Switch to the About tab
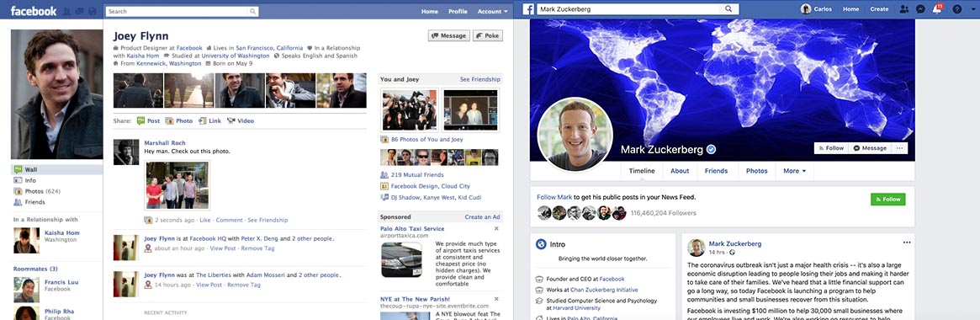980x320 pixels. (x=680, y=171)
